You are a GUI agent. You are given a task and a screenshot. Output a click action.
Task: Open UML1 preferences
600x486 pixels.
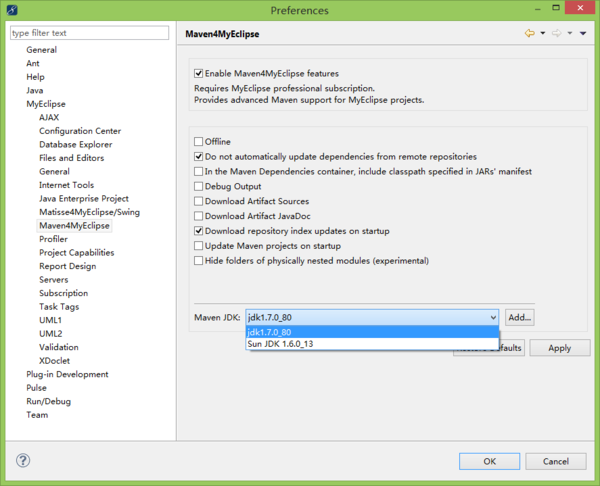tap(50, 320)
